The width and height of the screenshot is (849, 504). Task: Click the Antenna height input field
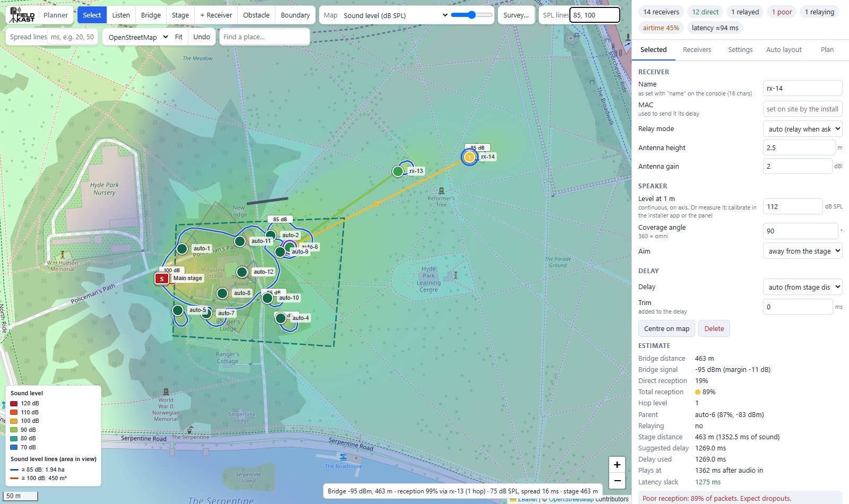(x=799, y=147)
